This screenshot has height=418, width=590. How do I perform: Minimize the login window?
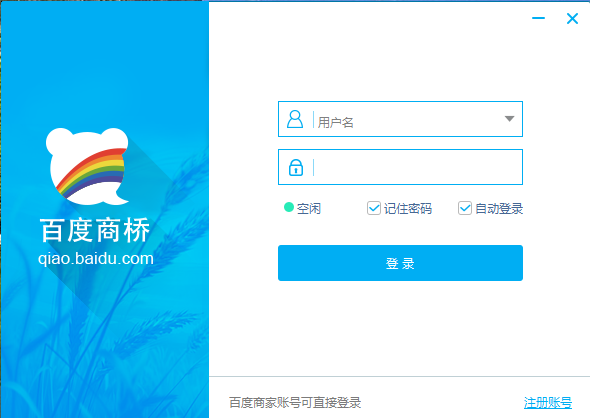click(538, 18)
